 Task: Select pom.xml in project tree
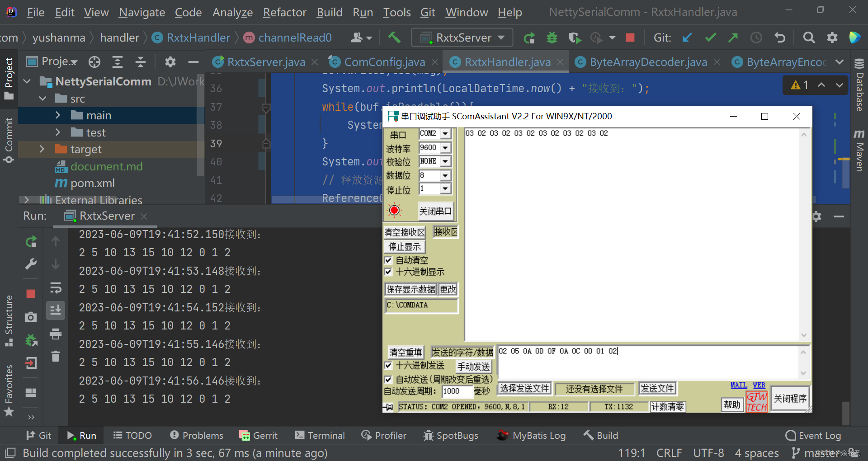pos(92,183)
